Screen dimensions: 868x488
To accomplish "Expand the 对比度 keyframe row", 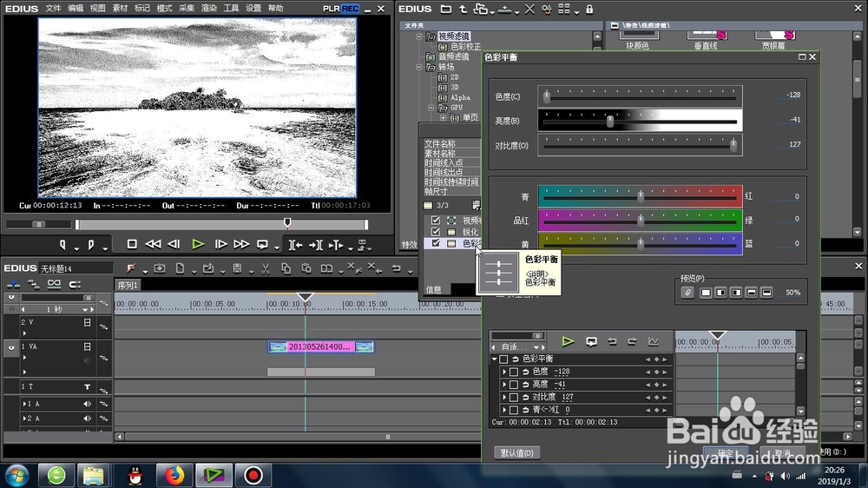I will (x=503, y=397).
